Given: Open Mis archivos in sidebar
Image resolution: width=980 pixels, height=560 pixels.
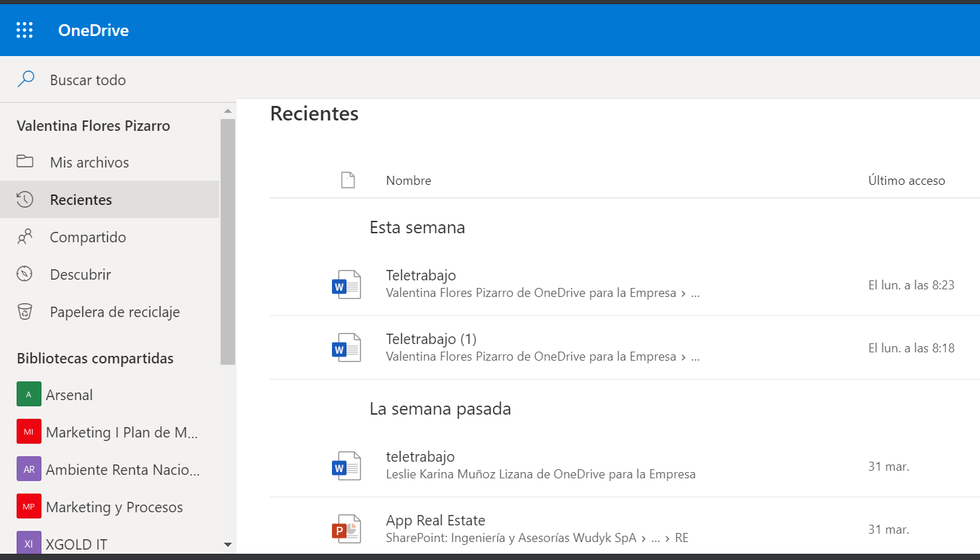Looking at the screenshot, I should (109, 163).
